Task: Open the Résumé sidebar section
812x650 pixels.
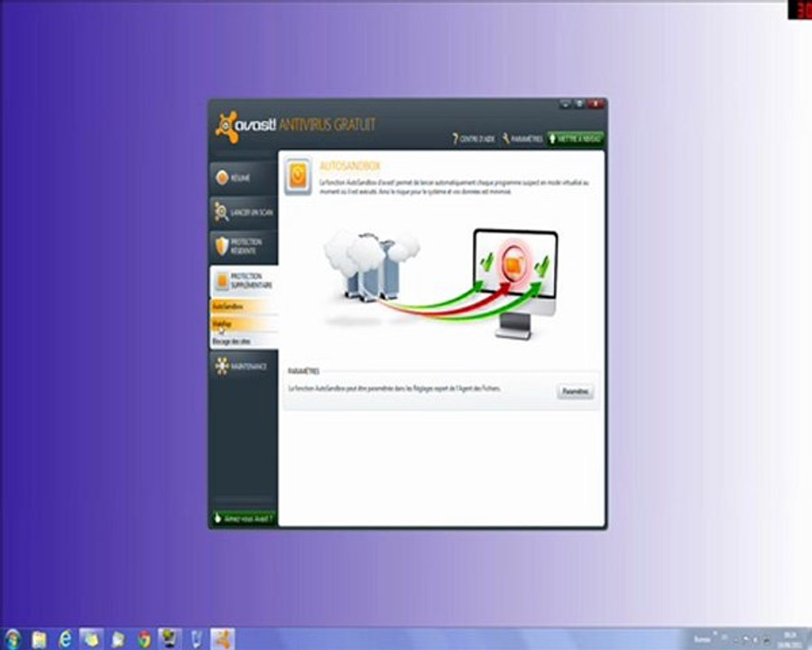Action: coord(244,178)
